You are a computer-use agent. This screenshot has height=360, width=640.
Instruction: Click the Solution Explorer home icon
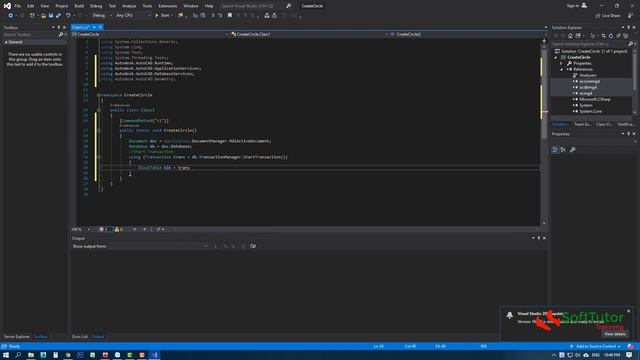[570, 36]
